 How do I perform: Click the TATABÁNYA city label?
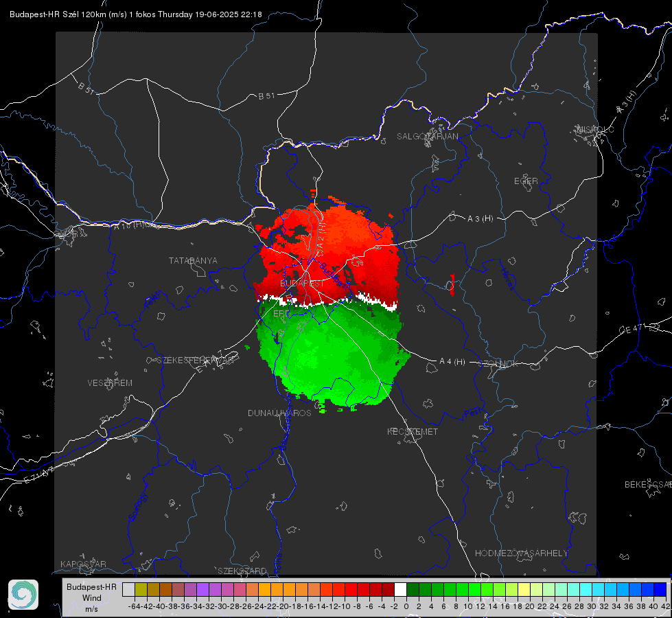coord(193,261)
